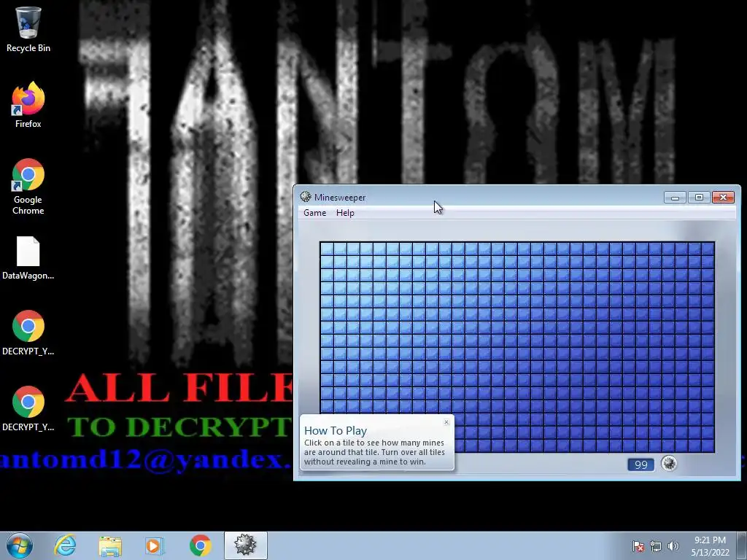Launch Internet Explorer from the taskbar
The height and width of the screenshot is (560, 747).
(x=65, y=545)
